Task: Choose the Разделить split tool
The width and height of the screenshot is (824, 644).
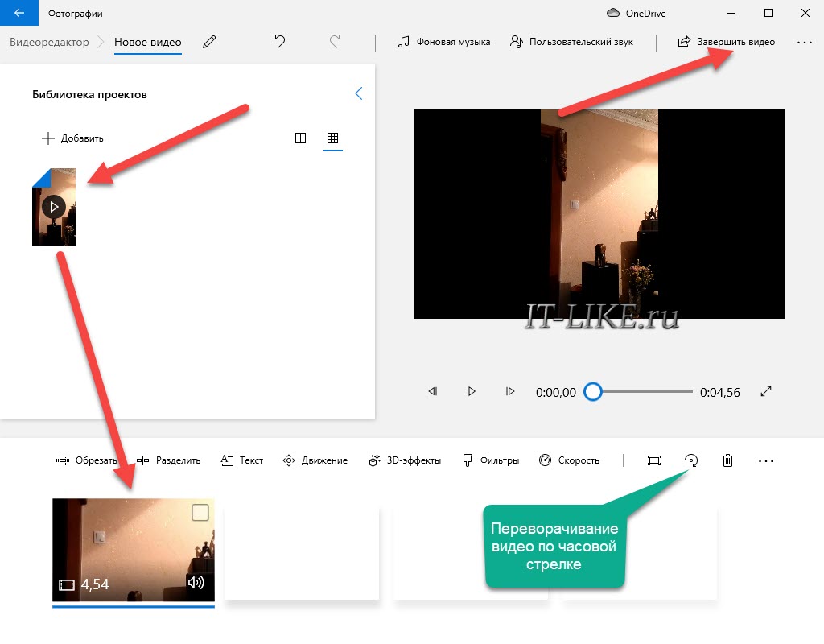Action: point(169,460)
